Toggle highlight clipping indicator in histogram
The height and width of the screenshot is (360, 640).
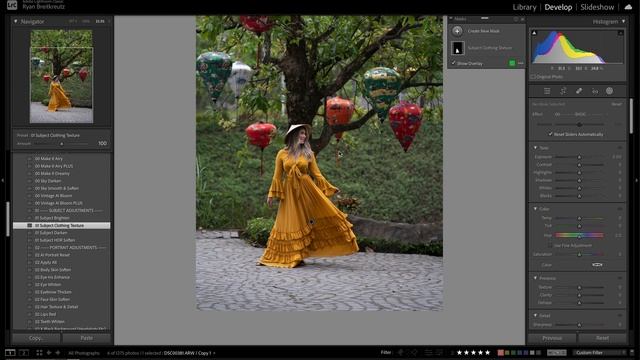[620, 33]
